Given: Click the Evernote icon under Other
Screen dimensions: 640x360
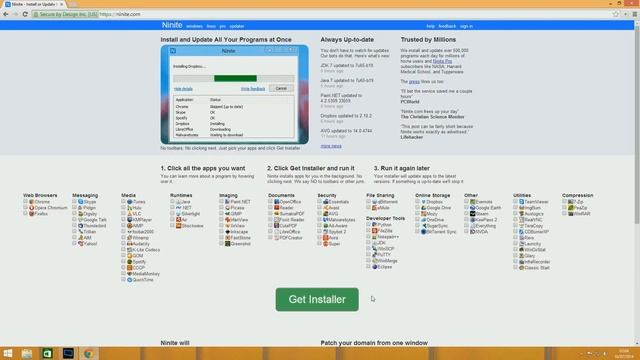Looking at the screenshot, I should point(472,202).
